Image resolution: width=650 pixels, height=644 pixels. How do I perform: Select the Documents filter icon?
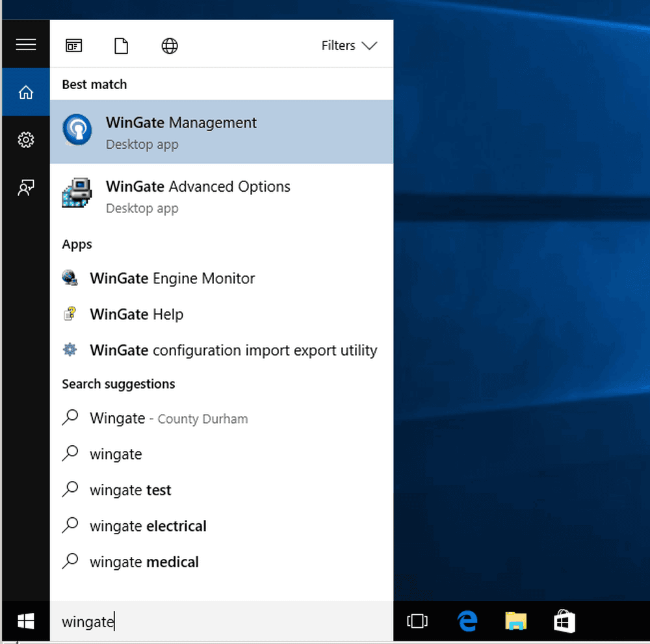tap(121, 45)
